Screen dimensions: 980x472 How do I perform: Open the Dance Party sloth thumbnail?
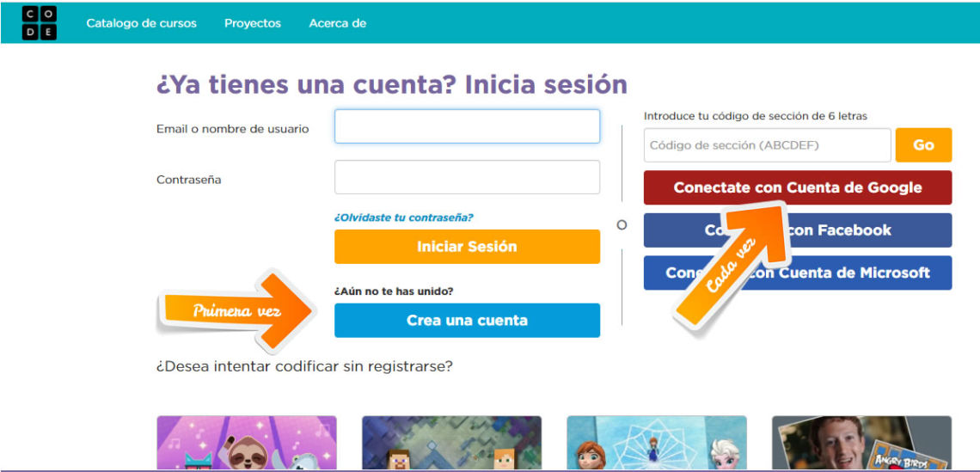(x=247, y=443)
